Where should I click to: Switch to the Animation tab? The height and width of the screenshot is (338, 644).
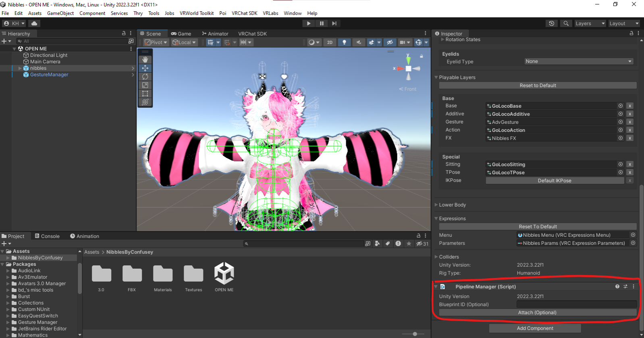85,236
